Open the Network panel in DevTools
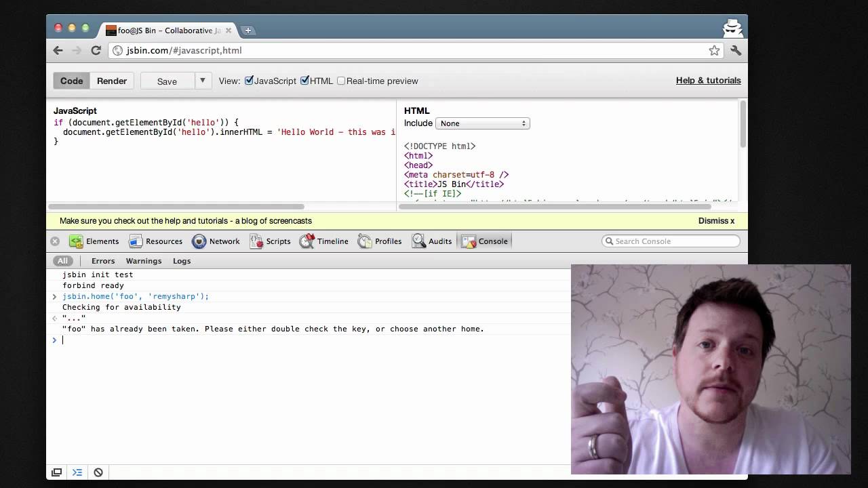 coord(216,241)
